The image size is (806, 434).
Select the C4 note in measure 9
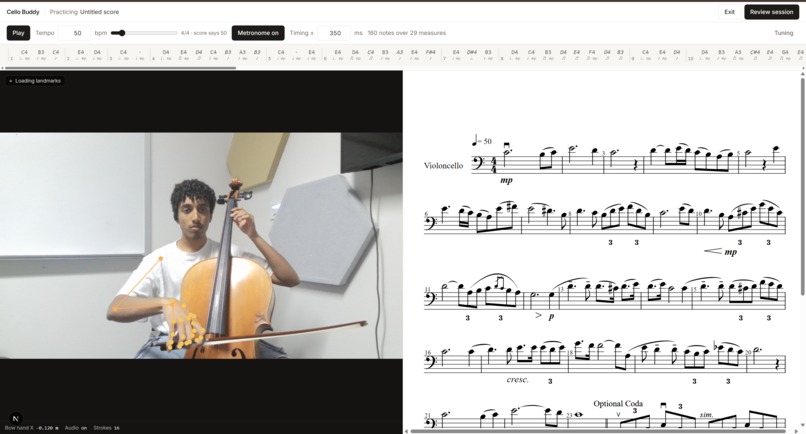(x=646, y=52)
